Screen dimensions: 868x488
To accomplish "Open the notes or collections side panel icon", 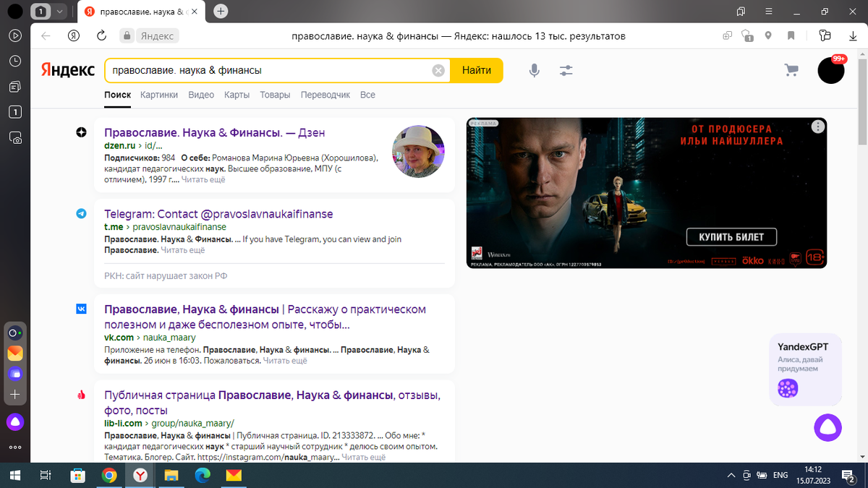I will [15, 87].
